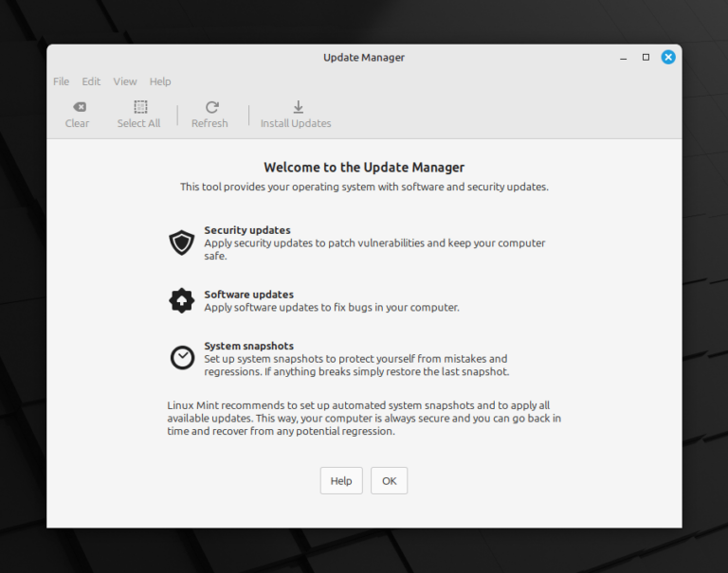Click the Update Manager title bar text
The width and height of the screenshot is (728, 573).
tap(364, 57)
